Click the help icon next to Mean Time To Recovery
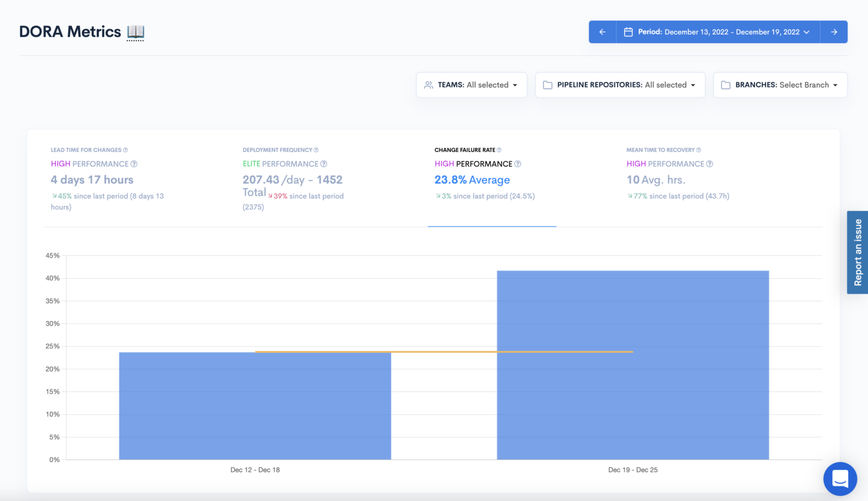 click(x=699, y=149)
